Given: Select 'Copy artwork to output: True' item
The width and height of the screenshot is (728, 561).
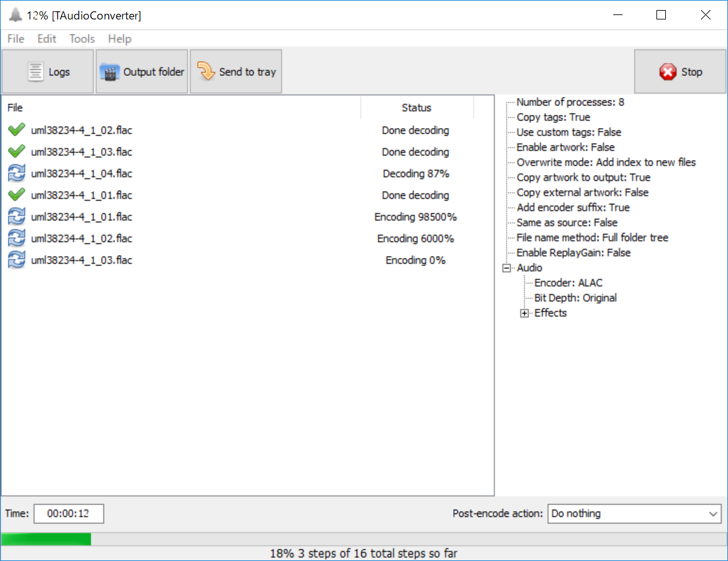Looking at the screenshot, I should [x=583, y=178].
